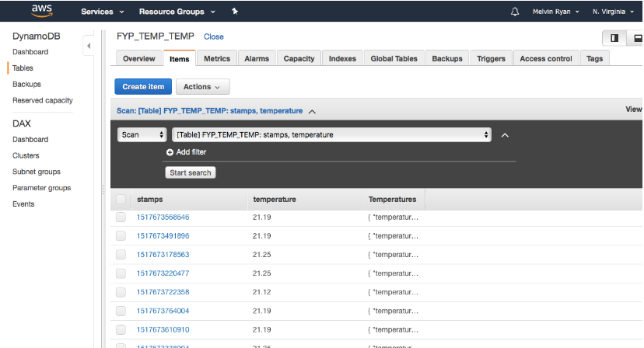Open the Actions dropdown
Viewport: 644px width, 348px height.
click(202, 86)
